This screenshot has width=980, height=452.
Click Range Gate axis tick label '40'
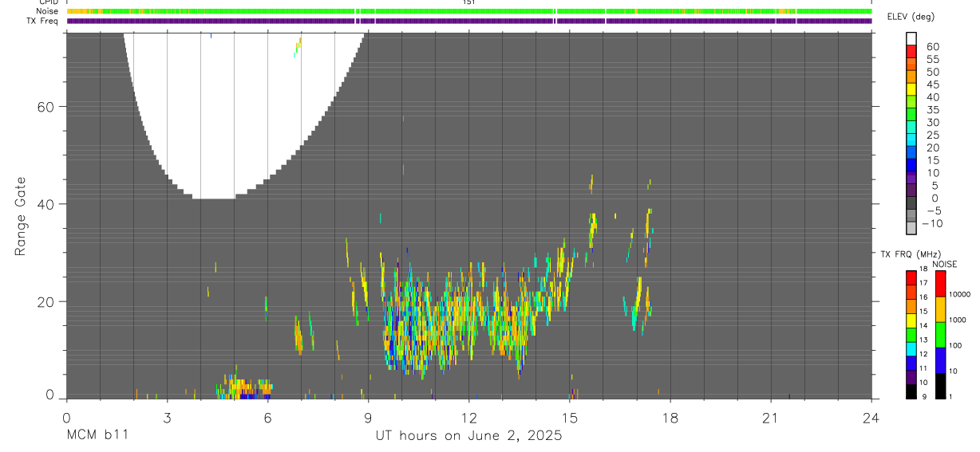[45, 204]
